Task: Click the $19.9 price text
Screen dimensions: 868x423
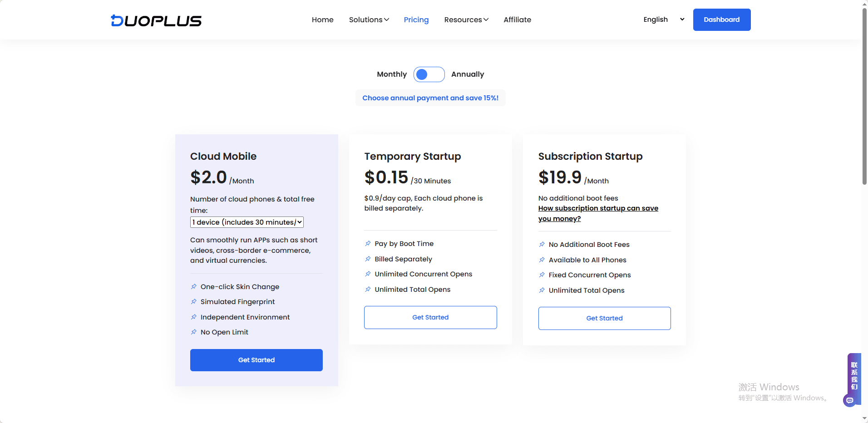Action: click(x=560, y=177)
